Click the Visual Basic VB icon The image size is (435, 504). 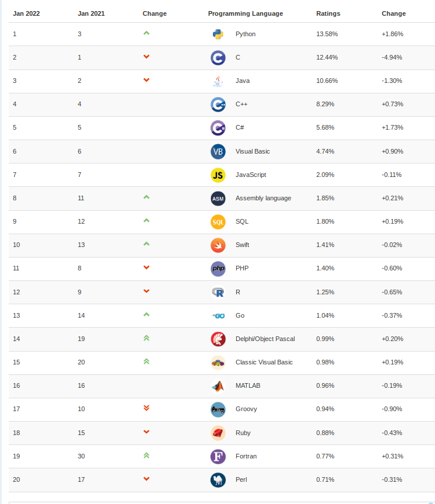tap(218, 151)
